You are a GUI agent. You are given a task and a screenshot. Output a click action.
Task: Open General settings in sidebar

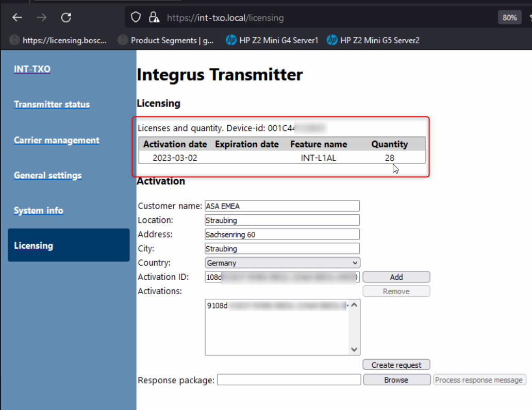point(47,175)
